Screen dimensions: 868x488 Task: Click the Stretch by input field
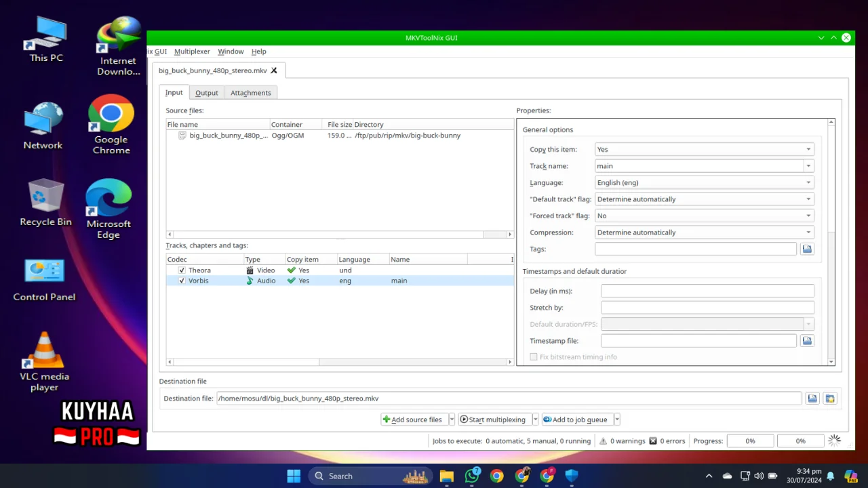click(707, 308)
